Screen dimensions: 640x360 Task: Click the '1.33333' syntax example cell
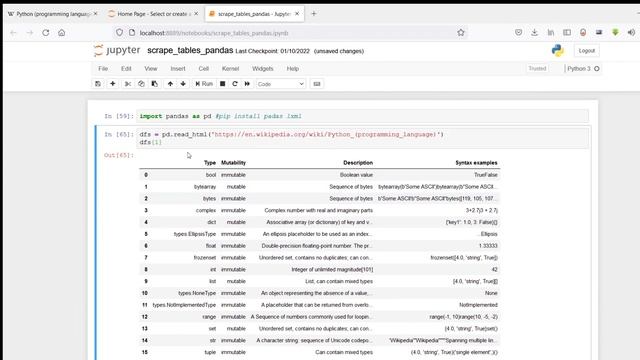tap(488, 246)
